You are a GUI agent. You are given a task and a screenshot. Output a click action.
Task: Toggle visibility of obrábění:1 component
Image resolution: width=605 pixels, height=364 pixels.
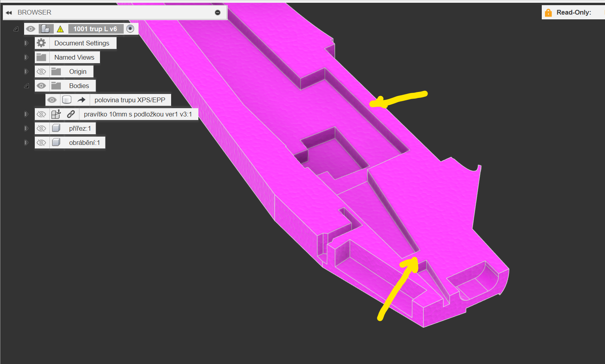tap(41, 143)
